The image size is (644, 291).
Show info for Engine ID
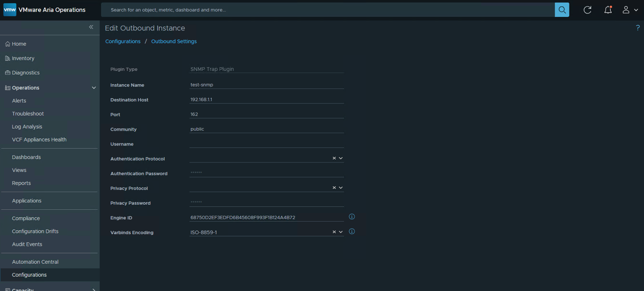tap(352, 217)
